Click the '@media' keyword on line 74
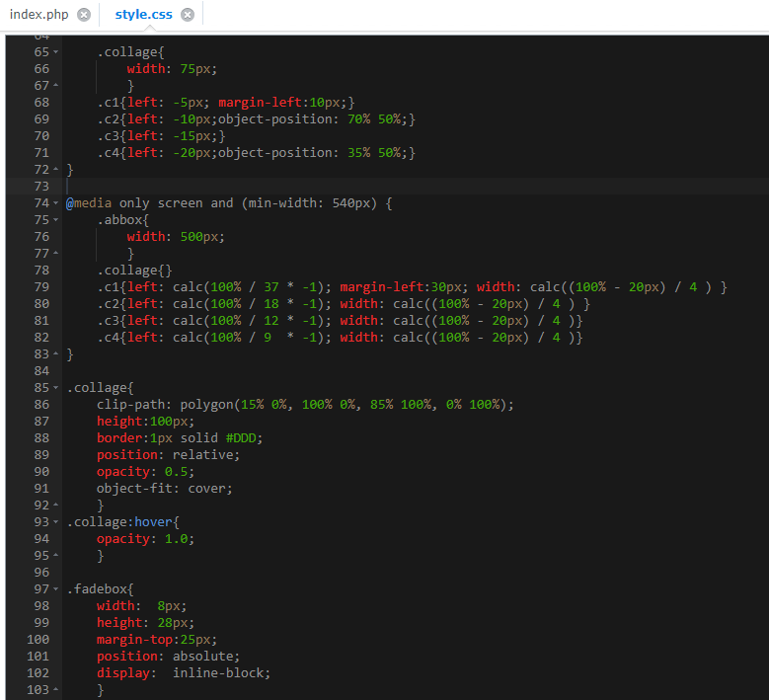769x700 pixels. [89, 203]
